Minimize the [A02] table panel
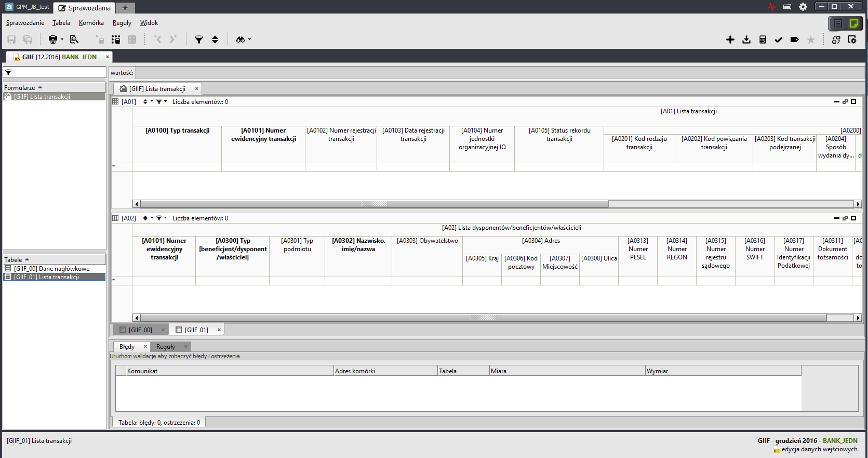868x458 pixels. pyautogui.click(x=837, y=218)
